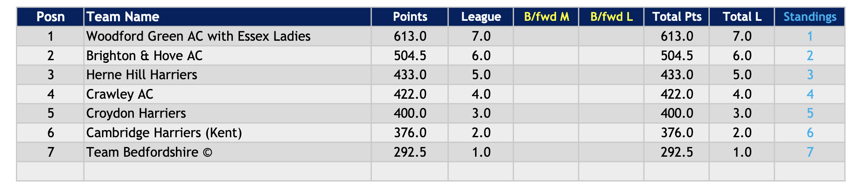
Task: Select the Brighton & Hove AC cell
Action: (145, 56)
